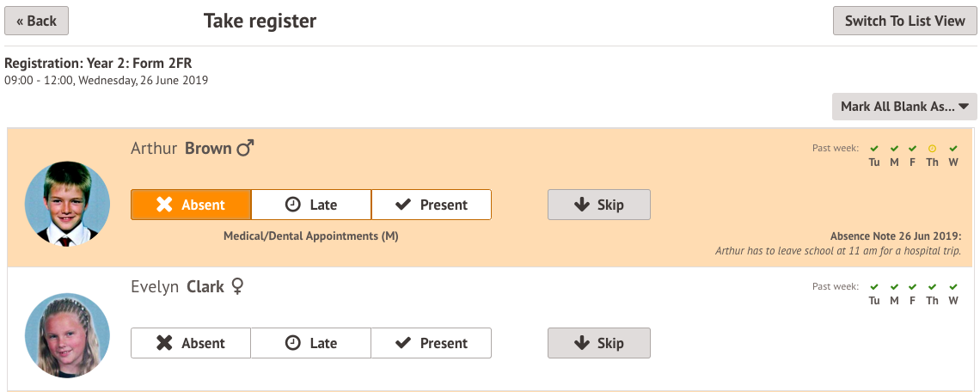Click Evelyn Clark's female gender icon
This screenshot has height=392, width=980.
pos(238,286)
